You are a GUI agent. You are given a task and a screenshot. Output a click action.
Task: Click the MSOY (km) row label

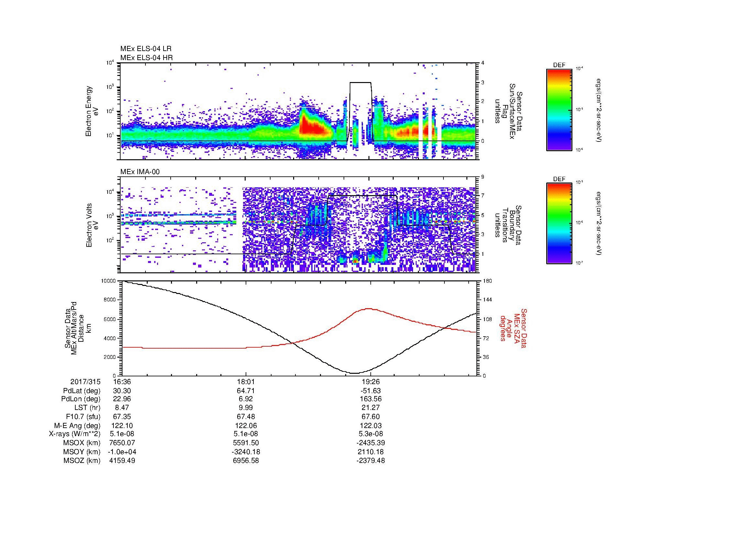tap(82, 452)
